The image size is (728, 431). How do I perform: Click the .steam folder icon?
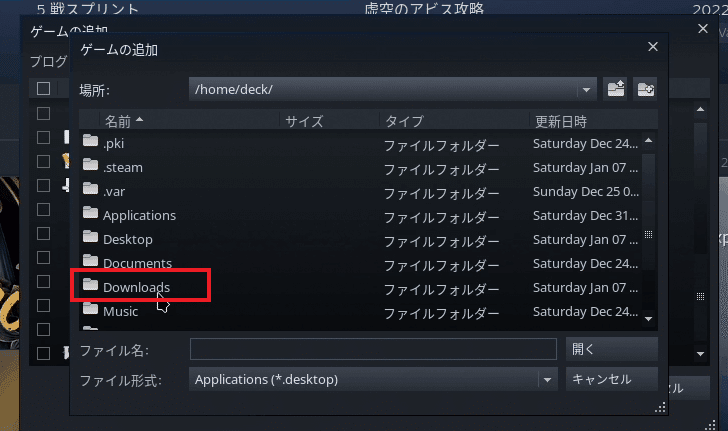coord(91,164)
